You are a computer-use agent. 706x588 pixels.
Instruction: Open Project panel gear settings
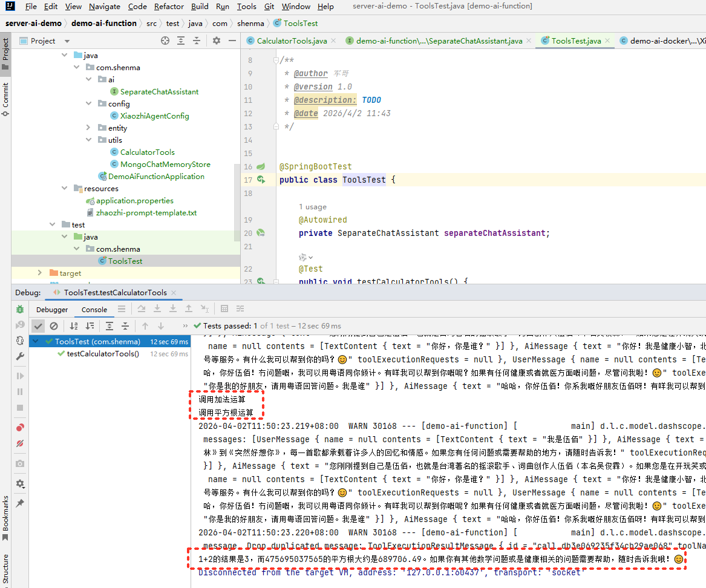(217, 41)
